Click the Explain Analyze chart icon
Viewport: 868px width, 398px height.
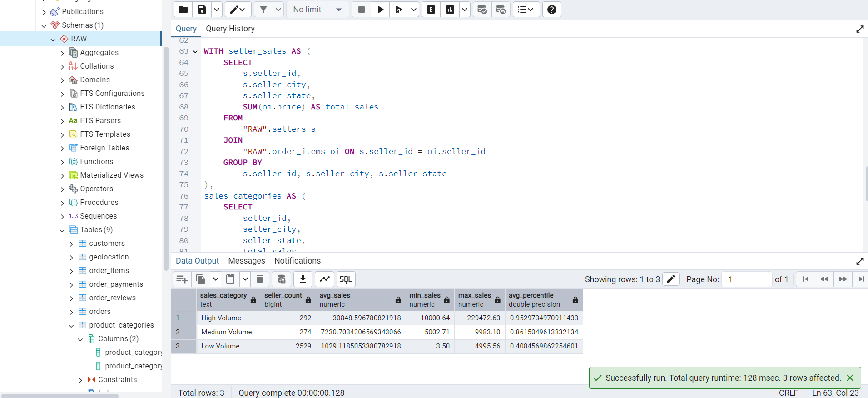click(450, 10)
